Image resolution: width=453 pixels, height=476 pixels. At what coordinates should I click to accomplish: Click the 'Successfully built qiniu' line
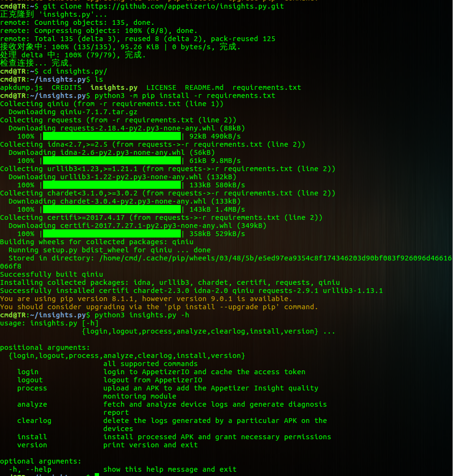52,274
